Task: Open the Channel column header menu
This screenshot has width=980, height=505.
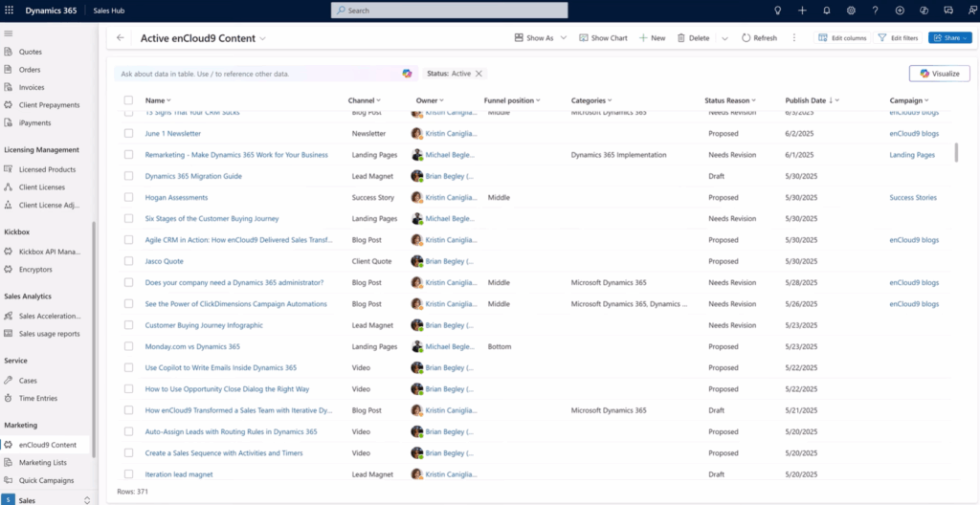Action: point(365,100)
